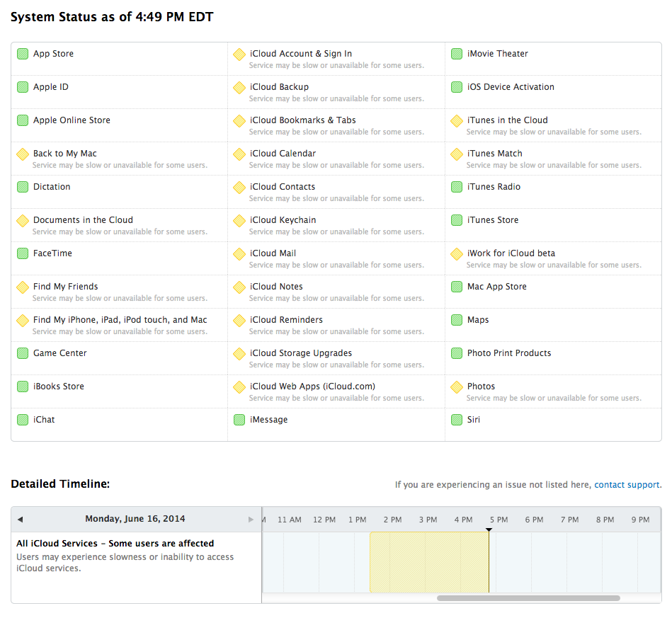Image resolution: width=672 pixels, height=618 pixels.
Task: Click the iWork for iCloud beta entry
Action: click(511, 253)
